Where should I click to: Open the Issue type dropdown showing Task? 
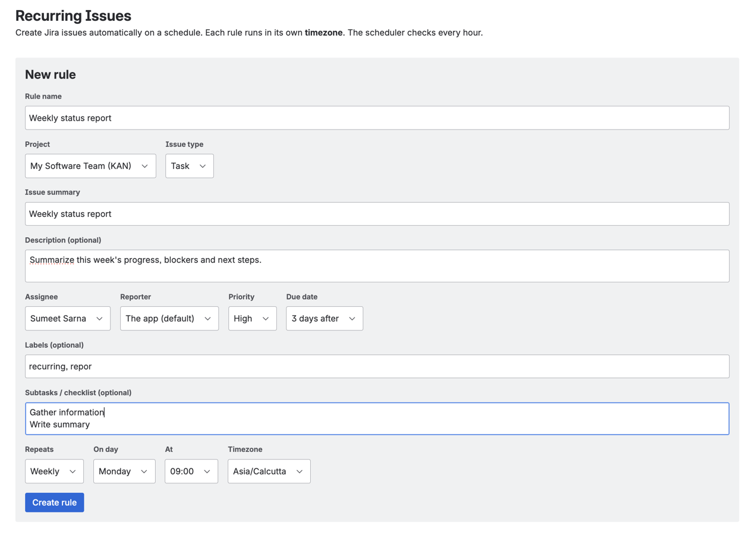pyautogui.click(x=190, y=166)
